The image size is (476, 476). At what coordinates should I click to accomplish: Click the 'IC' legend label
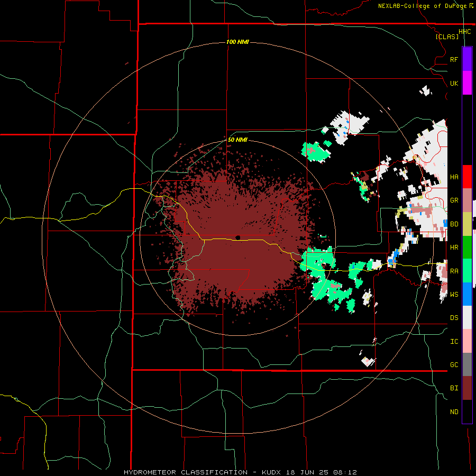(x=454, y=342)
